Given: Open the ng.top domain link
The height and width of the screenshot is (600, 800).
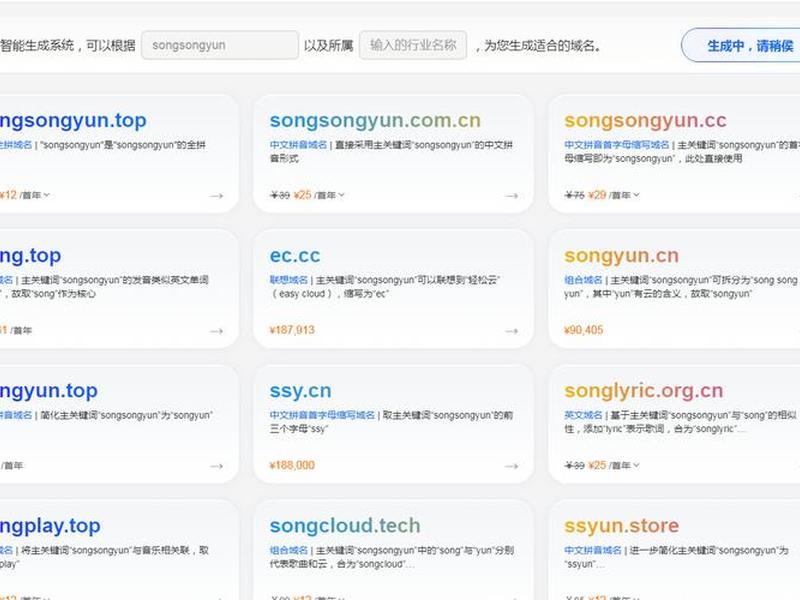Looking at the screenshot, I should pos(31,256).
